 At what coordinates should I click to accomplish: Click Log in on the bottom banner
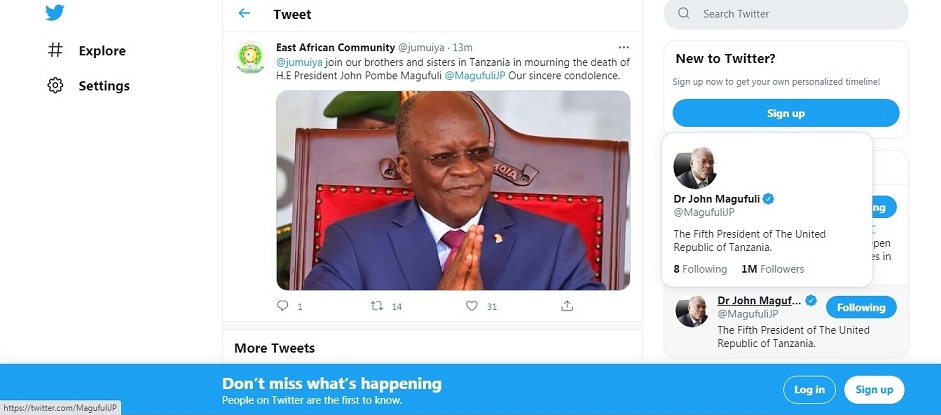809,390
